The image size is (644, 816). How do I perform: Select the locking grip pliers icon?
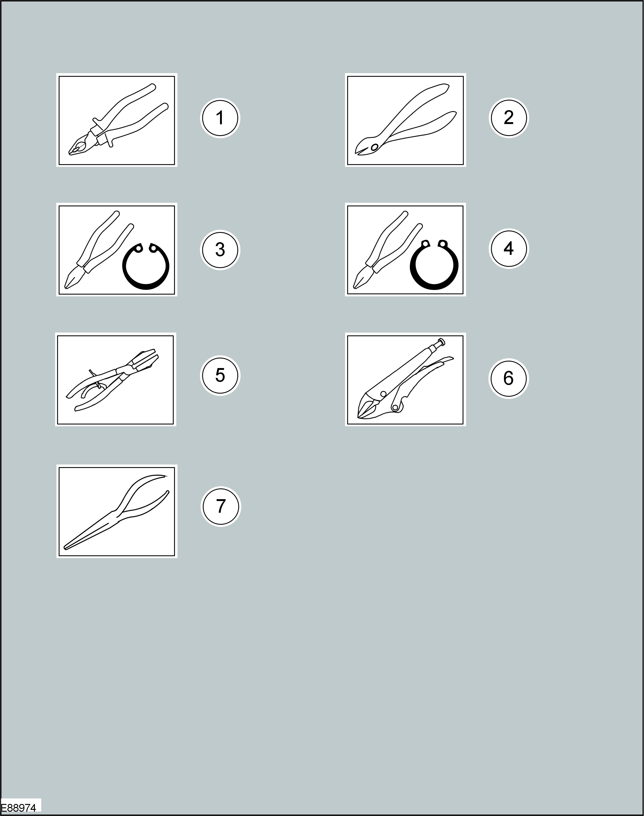click(x=405, y=379)
